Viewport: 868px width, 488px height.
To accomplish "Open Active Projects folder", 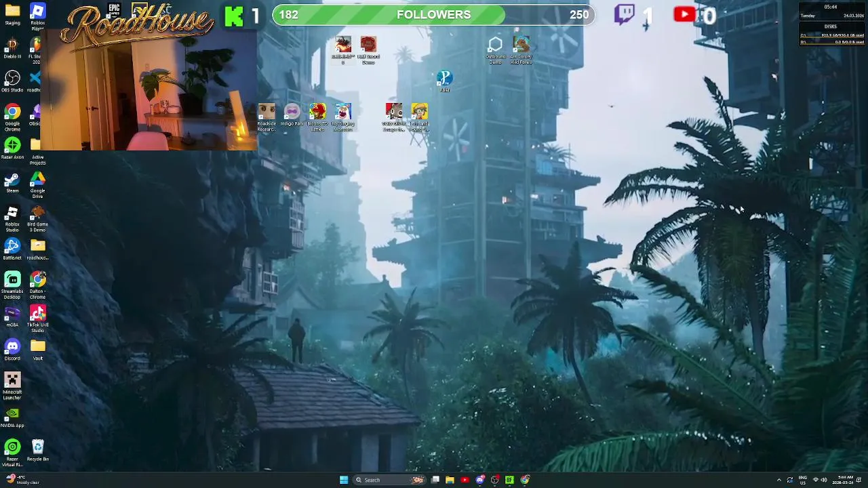I will 37,151.
